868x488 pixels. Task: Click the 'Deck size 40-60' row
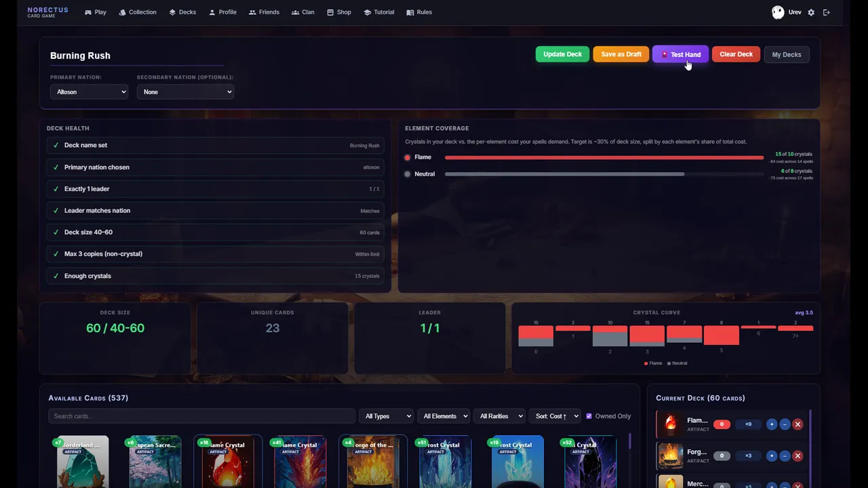pos(216,232)
